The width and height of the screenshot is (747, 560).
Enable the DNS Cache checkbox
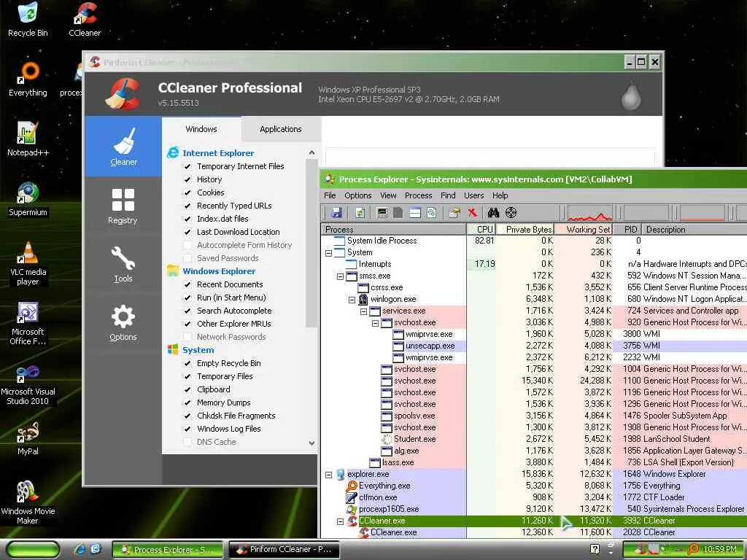pos(187,442)
